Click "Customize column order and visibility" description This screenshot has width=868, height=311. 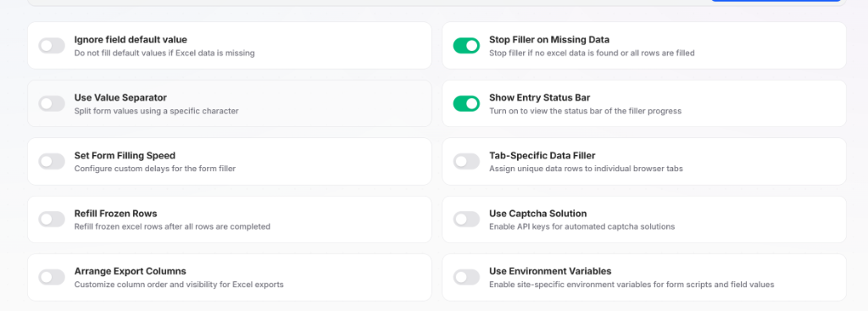point(179,285)
